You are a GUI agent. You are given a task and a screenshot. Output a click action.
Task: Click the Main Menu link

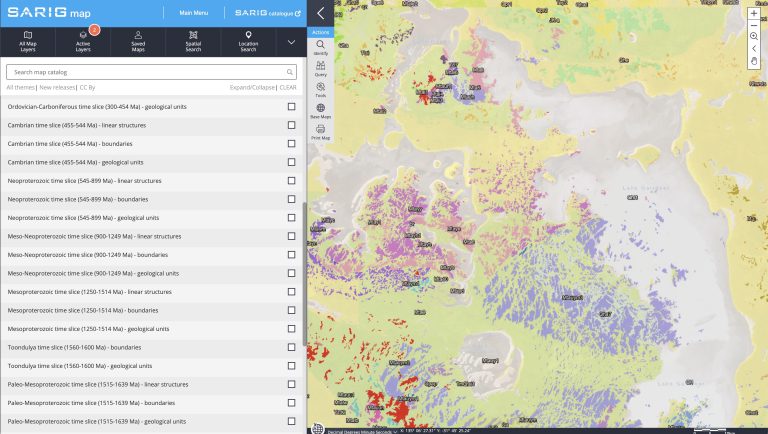click(x=193, y=13)
